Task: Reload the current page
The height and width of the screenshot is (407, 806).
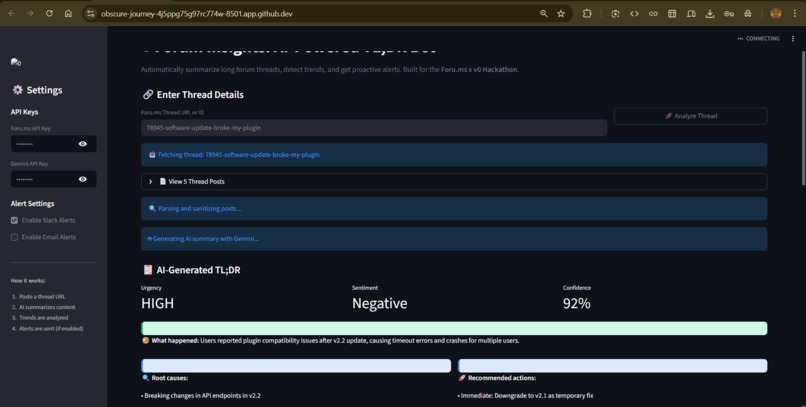Action: point(49,14)
